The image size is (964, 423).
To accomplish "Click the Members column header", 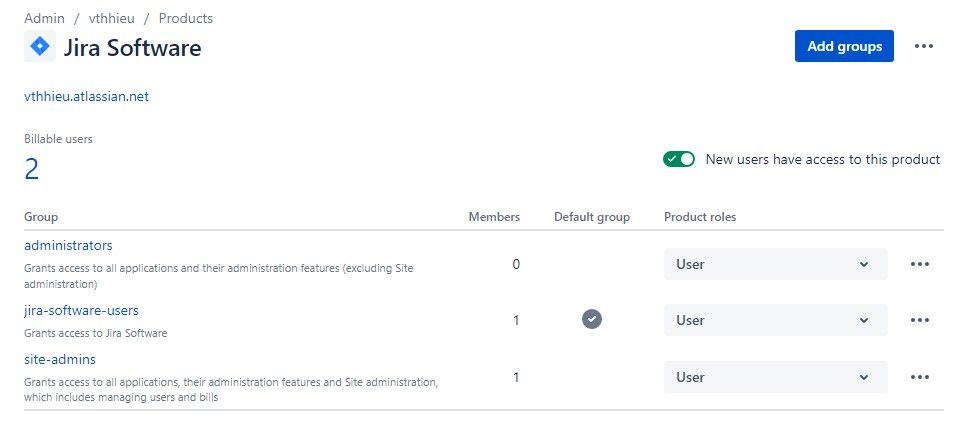I will [494, 217].
